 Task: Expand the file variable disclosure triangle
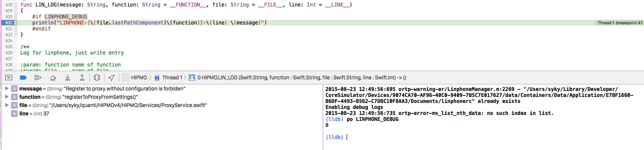tap(7, 105)
